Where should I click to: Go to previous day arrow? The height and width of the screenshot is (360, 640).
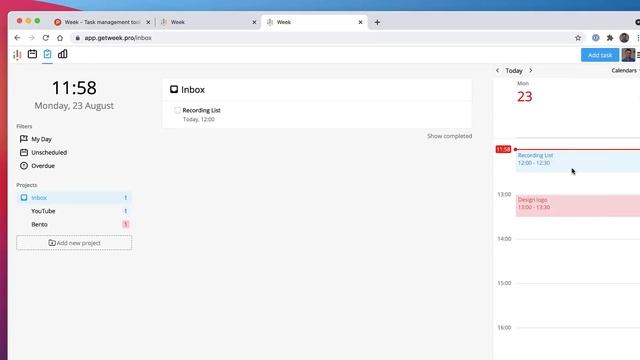click(497, 71)
